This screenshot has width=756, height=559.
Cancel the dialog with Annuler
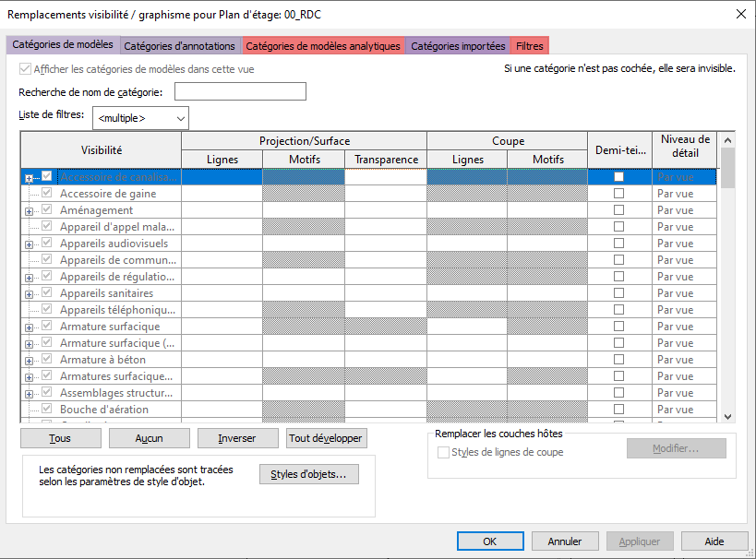pyautogui.click(x=564, y=541)
